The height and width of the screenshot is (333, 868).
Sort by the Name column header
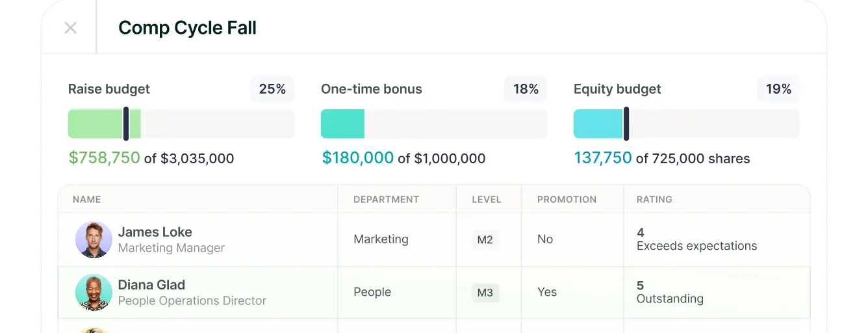point(86,200)
